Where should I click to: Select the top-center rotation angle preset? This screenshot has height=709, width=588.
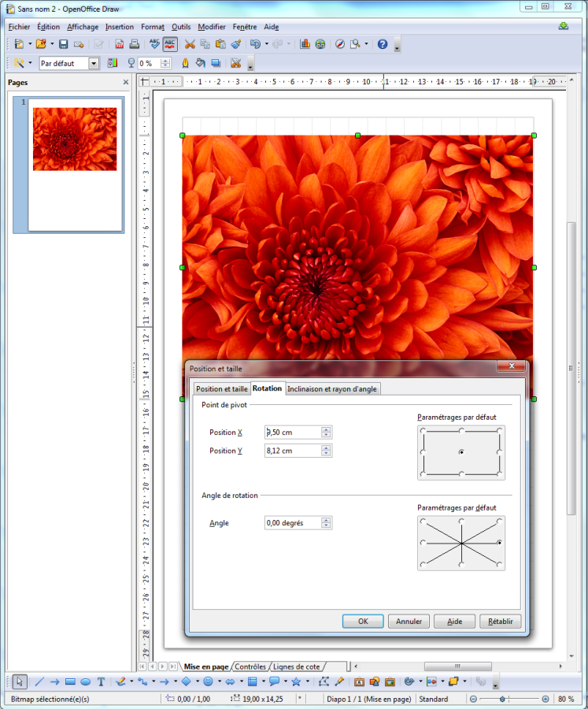pos(461,522)
